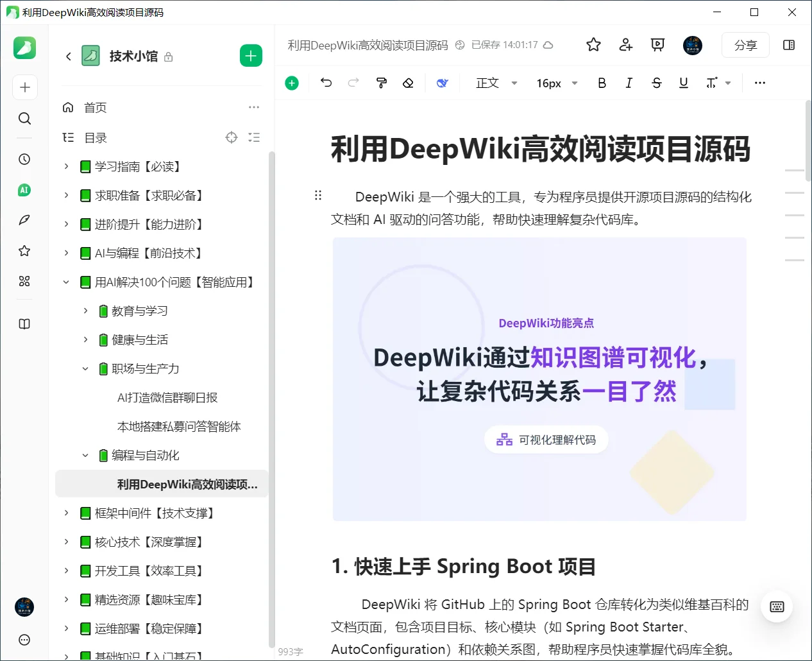Open the 正文 paragraph style dropdown

pos(495,82)
